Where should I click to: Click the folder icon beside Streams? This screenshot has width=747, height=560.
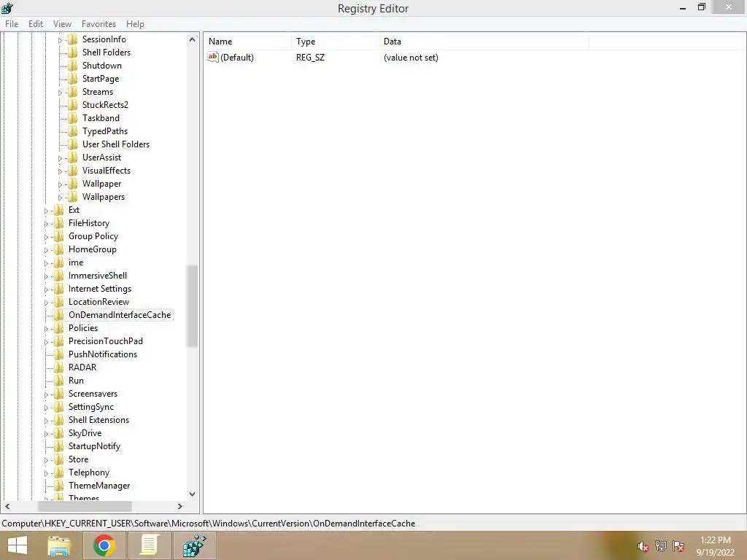(72, 92)
